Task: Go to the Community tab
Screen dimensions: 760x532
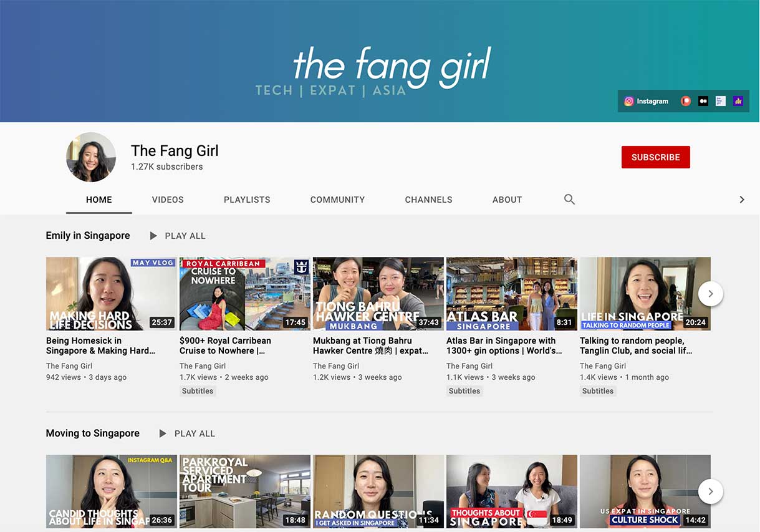Action: point(337,200)
